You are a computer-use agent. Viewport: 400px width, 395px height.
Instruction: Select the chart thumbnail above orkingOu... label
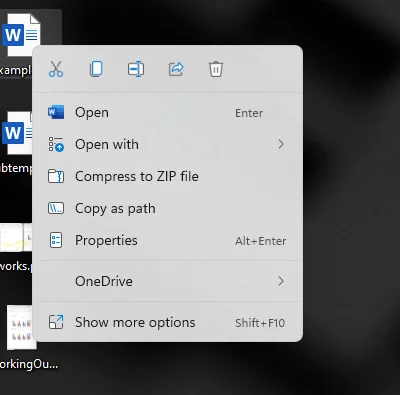click(x=21, y=327)
